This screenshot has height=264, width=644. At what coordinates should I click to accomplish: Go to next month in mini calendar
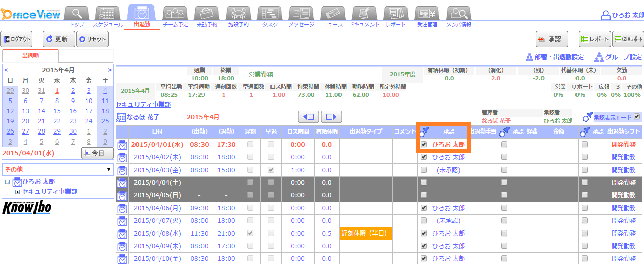click(109, 70)
